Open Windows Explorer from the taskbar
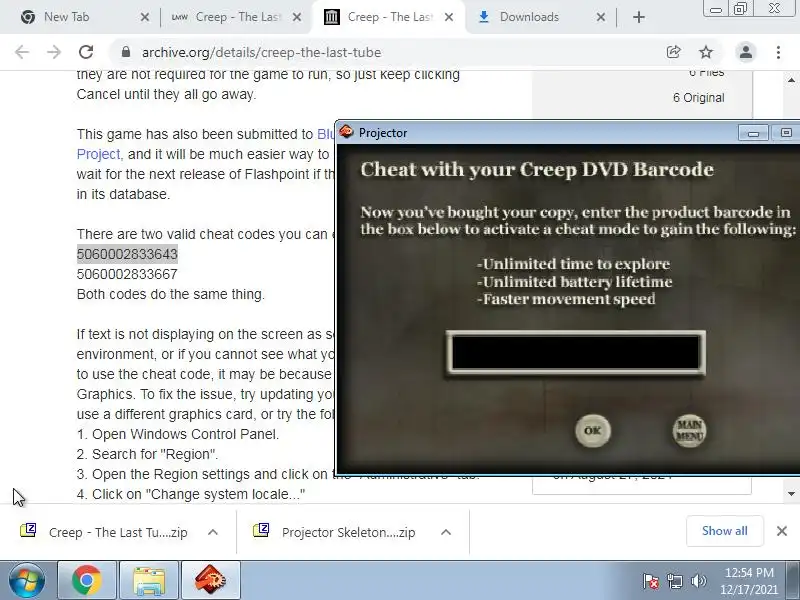Viewport: 800px width, 600px height. 148,581
